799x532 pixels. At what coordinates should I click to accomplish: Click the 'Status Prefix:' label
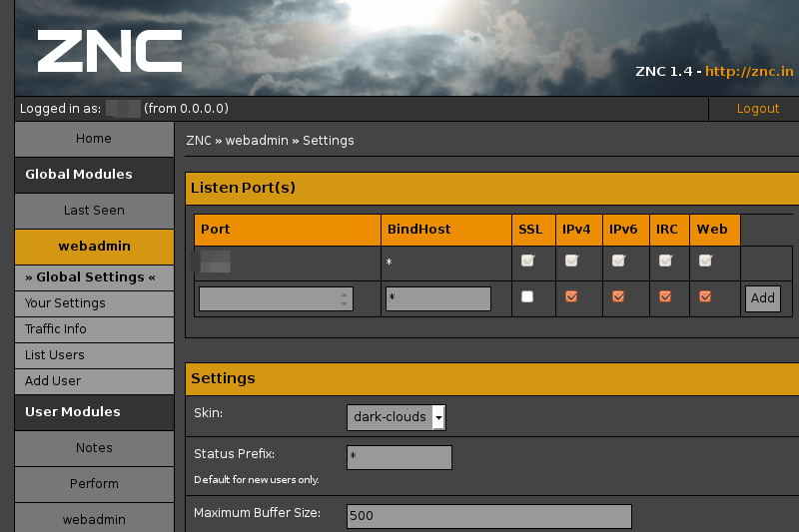coord(234,453)
